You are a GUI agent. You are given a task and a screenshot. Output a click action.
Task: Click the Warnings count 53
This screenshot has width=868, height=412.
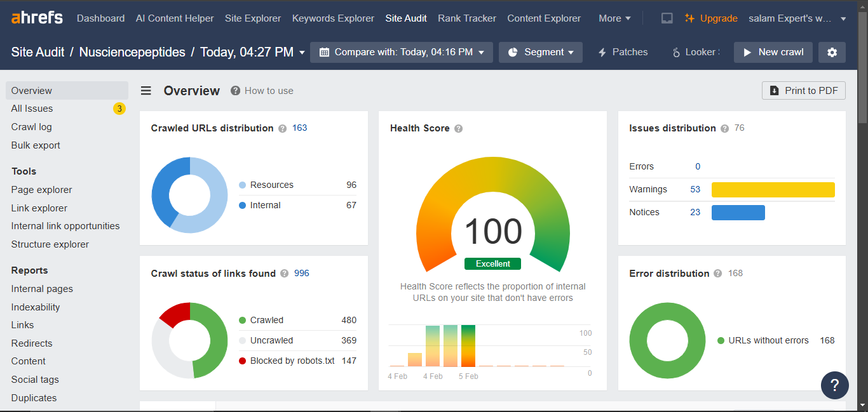point(695,189)
